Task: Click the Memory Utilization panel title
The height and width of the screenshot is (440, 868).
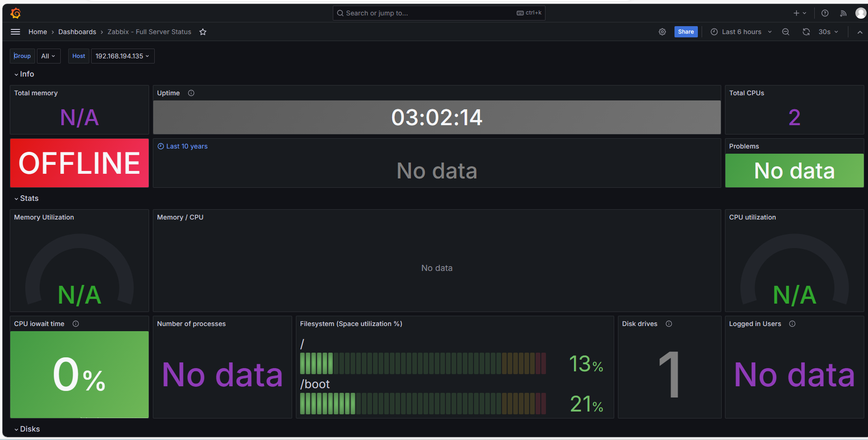Action: 44,217
